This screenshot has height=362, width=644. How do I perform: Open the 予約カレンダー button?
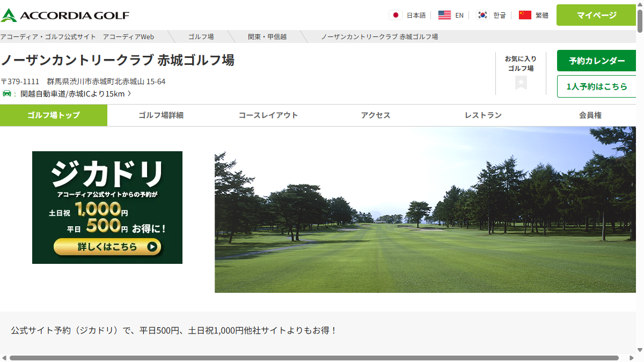[597, 61]
